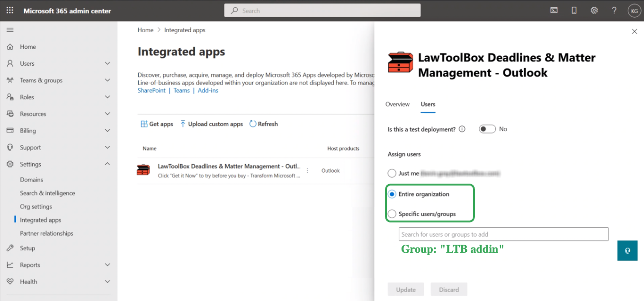
Task: Click Get apps button
Action: pyautogui.click(x=157, y=124)
